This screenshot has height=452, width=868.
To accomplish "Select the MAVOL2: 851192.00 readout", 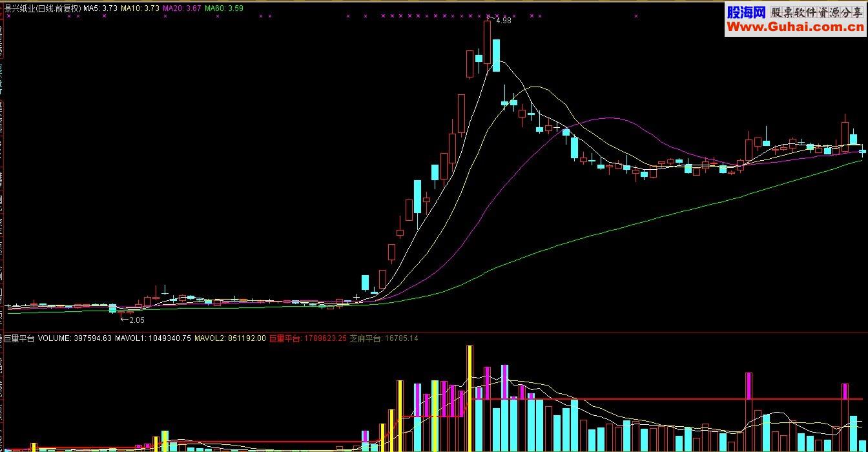I will pos(230,338).
